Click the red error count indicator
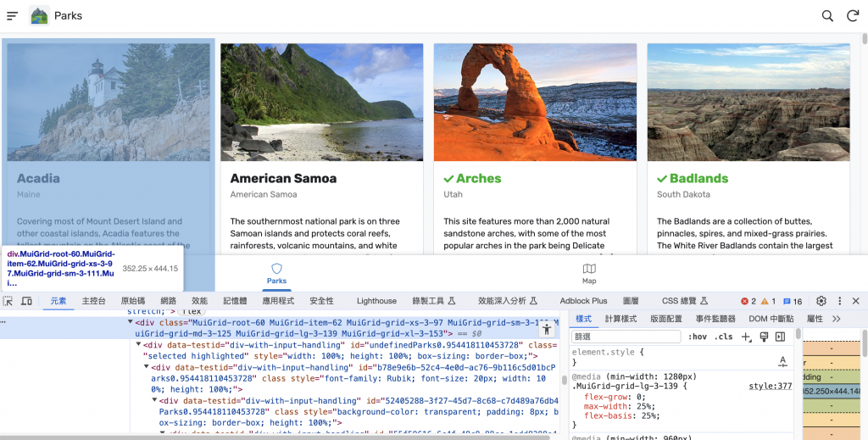The height and width of the screenshot is (440, 868). pyautogui.click(x=748, y=301)
